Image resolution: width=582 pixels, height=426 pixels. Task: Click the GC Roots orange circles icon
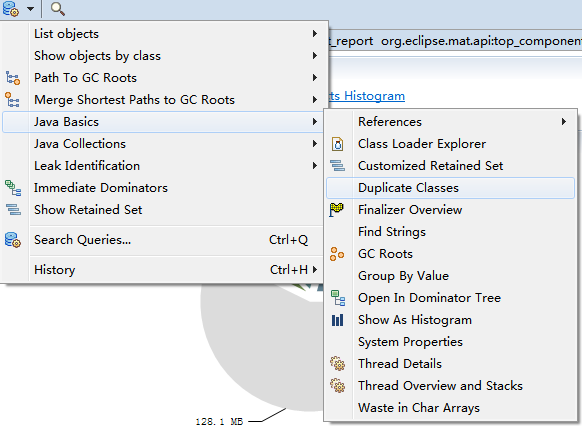(337, 254)
